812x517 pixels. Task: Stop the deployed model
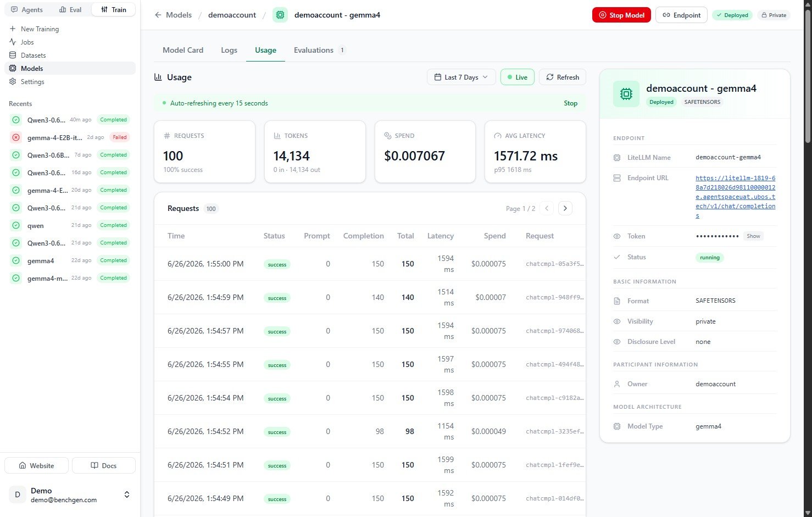coord(621,15)
